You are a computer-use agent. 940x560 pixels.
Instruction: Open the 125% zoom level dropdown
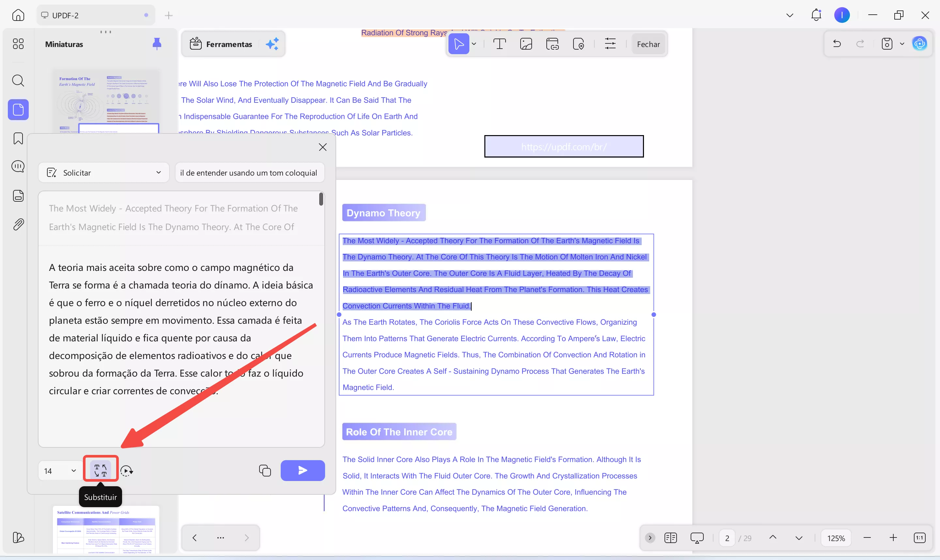836,538
